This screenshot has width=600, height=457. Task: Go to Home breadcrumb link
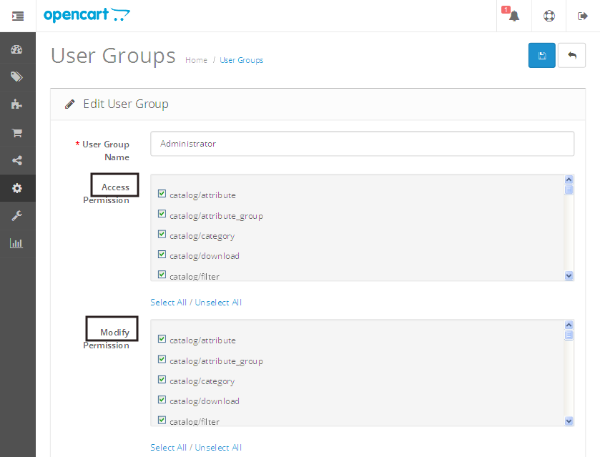tap(196, 60)
